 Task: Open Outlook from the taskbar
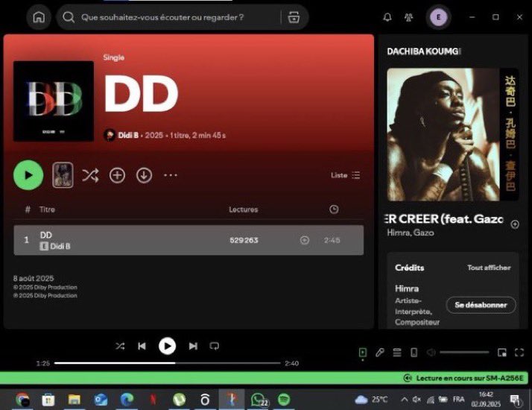coord(101,400)
